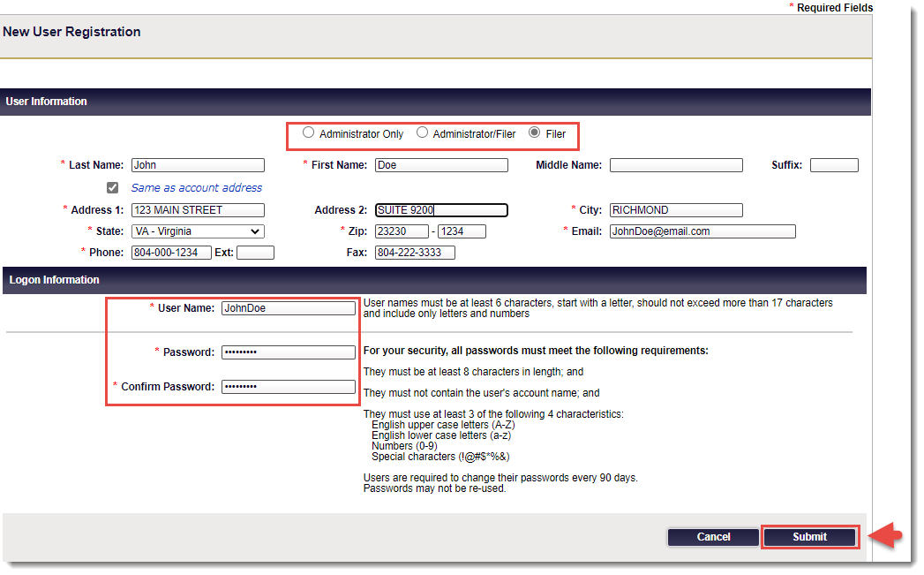924x575 pixels.
Task: Select the Suffix input box
Action: click(833, 165)
